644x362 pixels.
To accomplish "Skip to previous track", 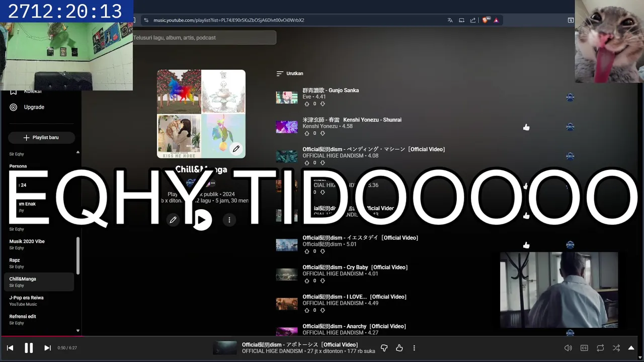I will (10, 348).
